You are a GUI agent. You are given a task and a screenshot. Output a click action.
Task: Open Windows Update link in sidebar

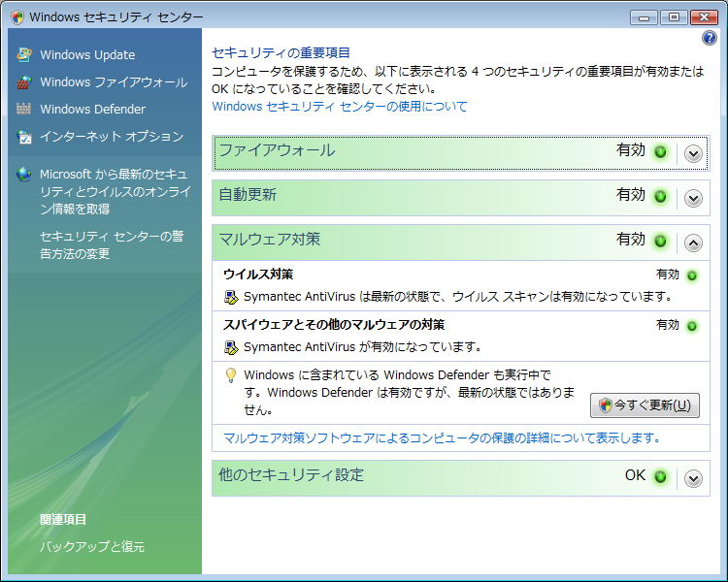tap(87, 54)
